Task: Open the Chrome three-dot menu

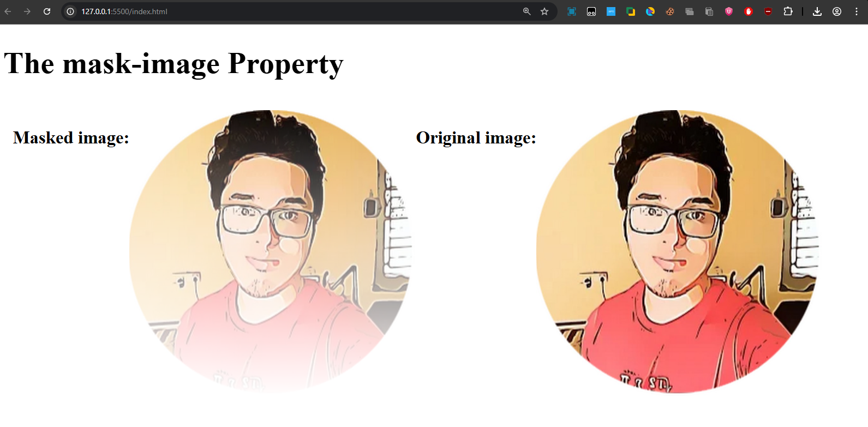Action: (857, 11)
